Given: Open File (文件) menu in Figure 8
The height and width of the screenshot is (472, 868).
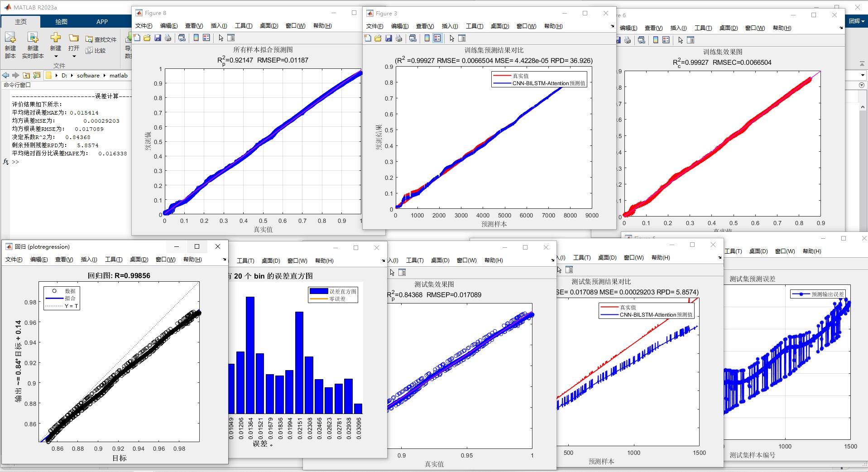Looking at the screenshot, I should 144,26.
